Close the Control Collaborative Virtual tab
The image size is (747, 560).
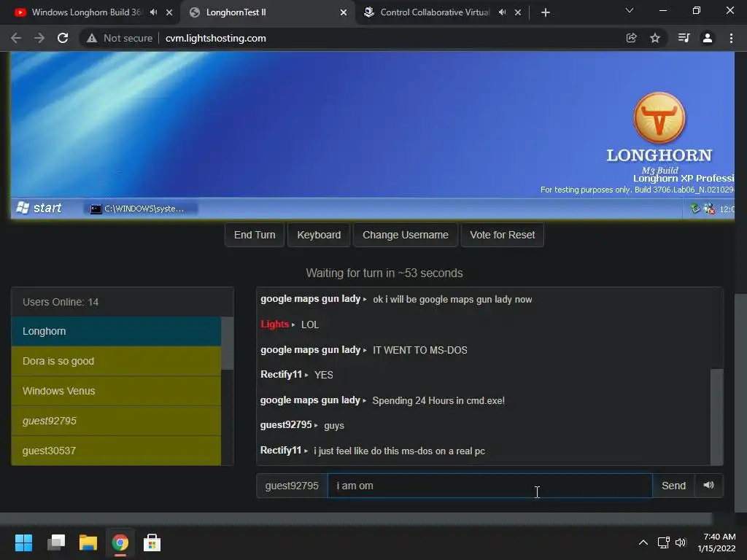click(518, 12)
